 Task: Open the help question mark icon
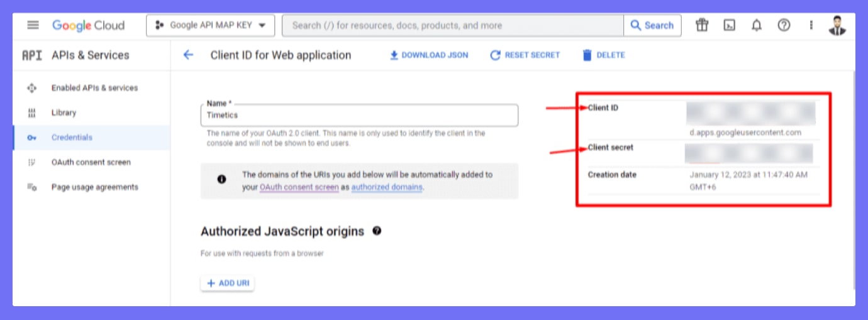[784, 25]
